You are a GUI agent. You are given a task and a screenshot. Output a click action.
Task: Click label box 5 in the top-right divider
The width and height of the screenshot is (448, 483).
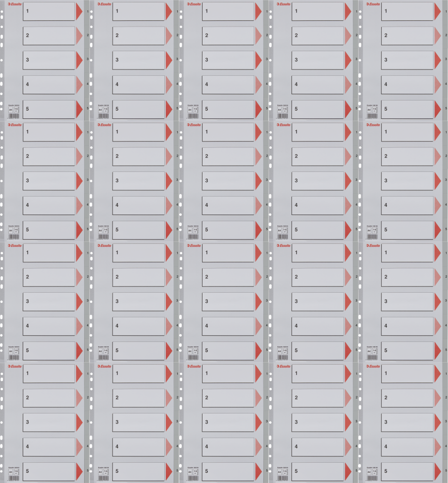pyautogui.click(x=407, y=109)
